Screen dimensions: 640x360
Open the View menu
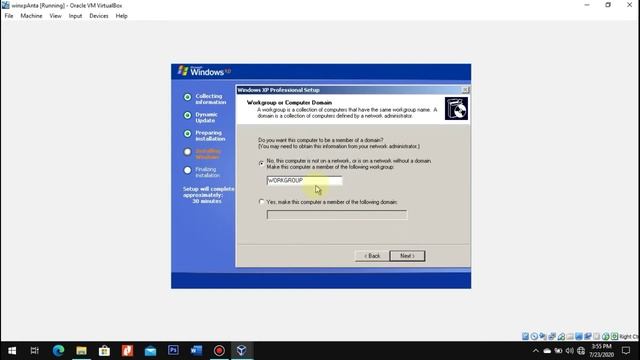coord(56,16)
